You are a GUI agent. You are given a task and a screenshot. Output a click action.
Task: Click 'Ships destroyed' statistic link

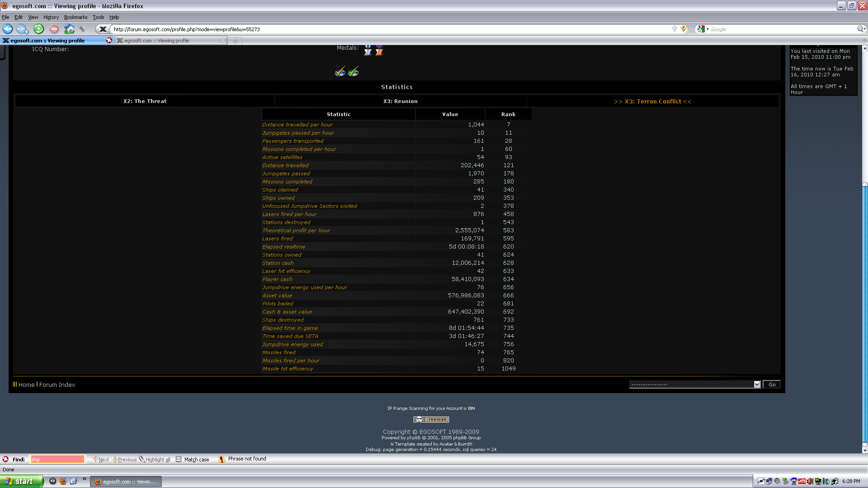[283, 320]
